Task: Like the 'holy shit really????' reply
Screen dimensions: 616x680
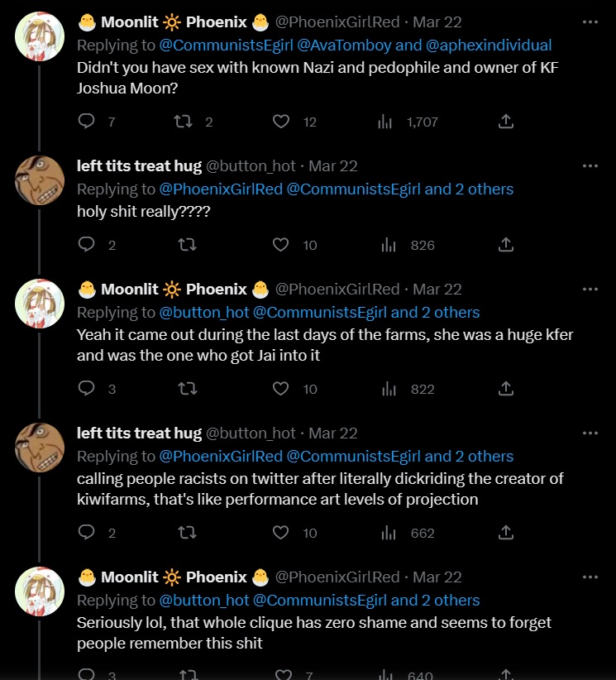Action: coord(281,245)
